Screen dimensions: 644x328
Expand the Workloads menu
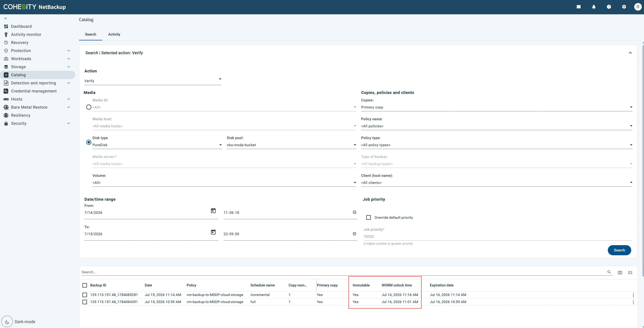[68, 59]
